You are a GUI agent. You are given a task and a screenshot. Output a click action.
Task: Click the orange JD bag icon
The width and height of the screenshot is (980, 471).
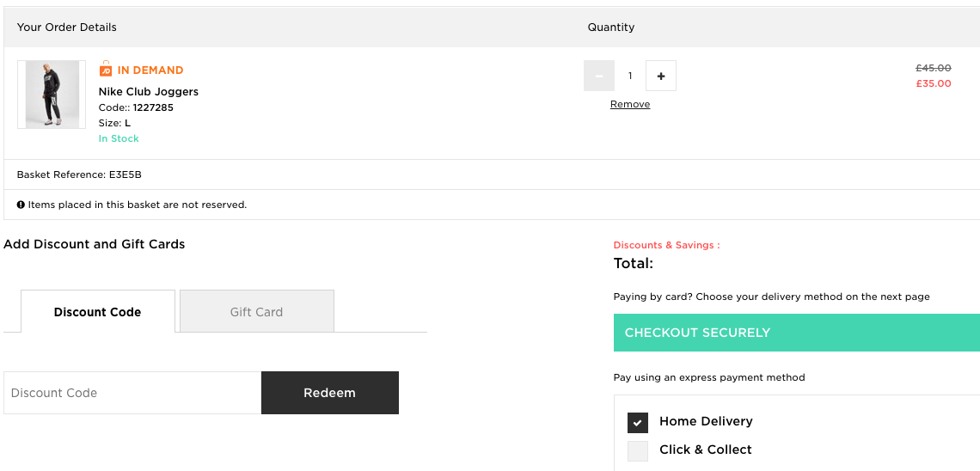point(106,69)
